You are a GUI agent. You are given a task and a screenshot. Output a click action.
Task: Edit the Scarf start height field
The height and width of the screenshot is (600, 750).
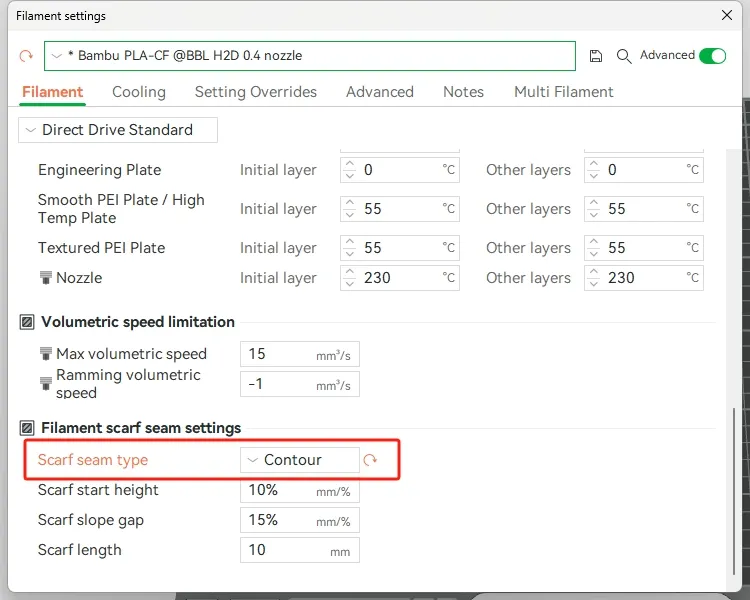click(x=300, y=490)
